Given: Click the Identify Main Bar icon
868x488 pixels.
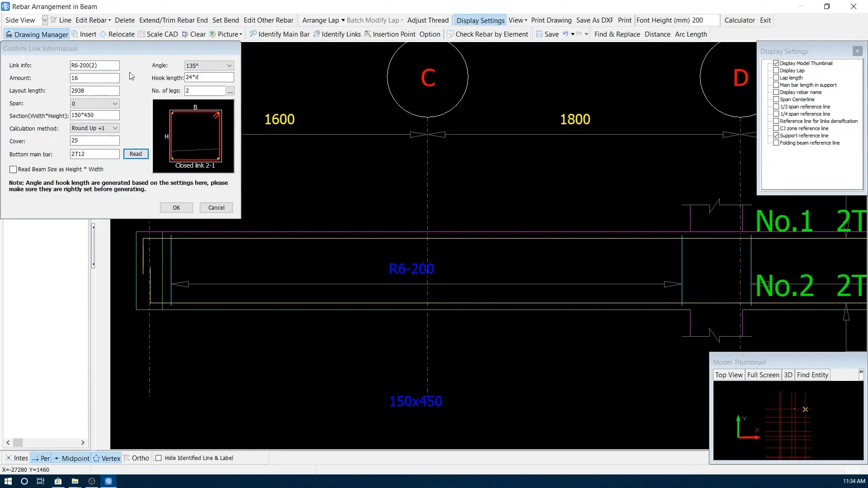Looking at the screenshot, I should click(253, 34).
